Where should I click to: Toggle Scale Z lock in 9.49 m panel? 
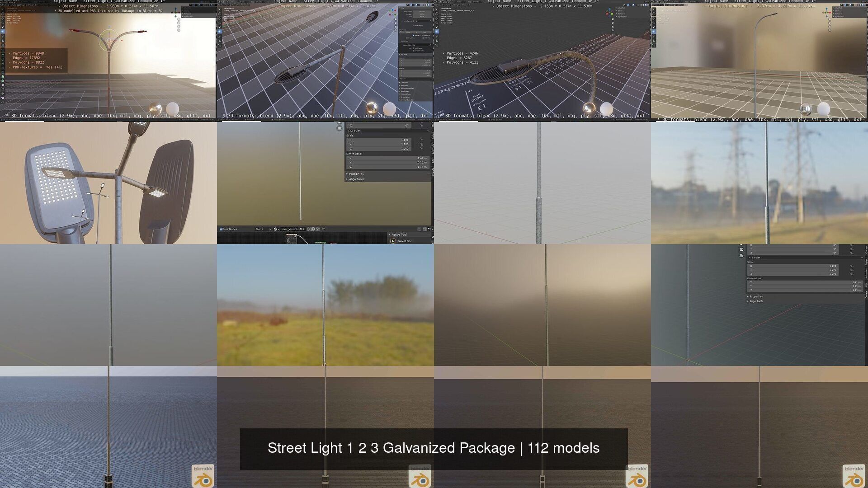point(852,274)
